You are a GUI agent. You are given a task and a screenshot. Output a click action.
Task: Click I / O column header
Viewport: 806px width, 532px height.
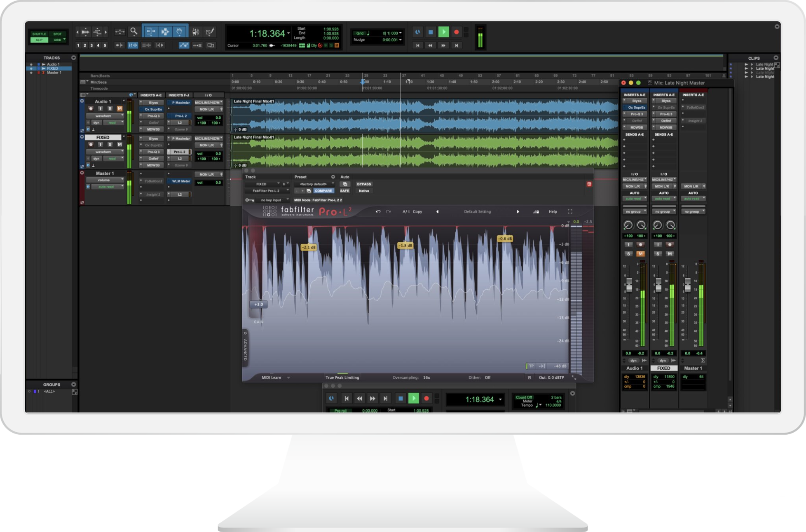(x=209, y=95)
